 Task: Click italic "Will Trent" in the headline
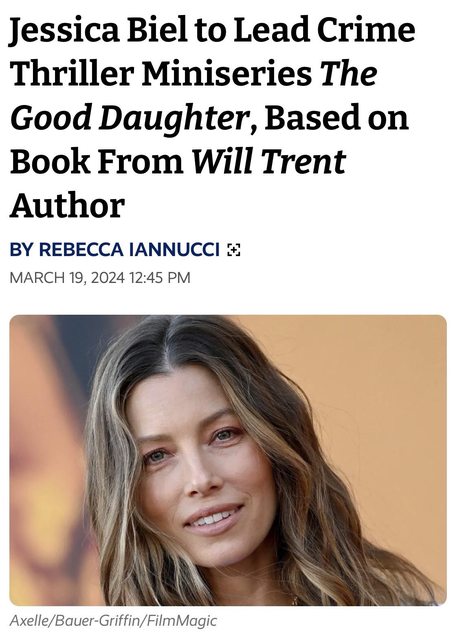click(269, 161)
